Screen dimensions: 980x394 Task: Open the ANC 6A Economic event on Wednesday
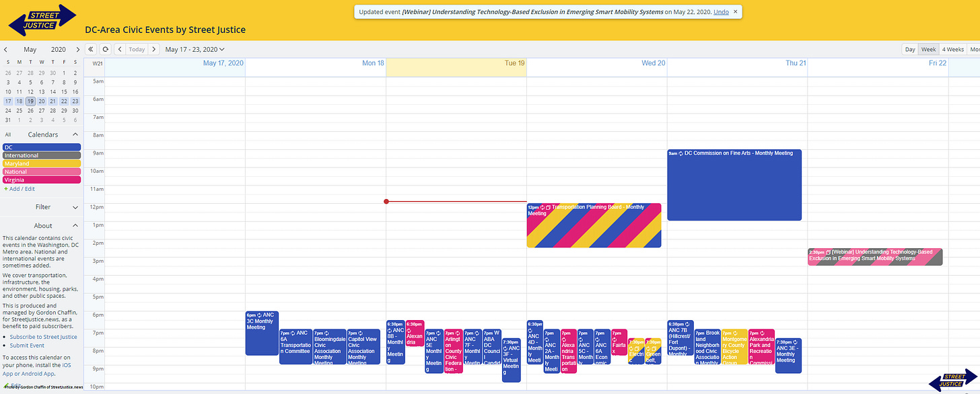click(x=602, y=347)
